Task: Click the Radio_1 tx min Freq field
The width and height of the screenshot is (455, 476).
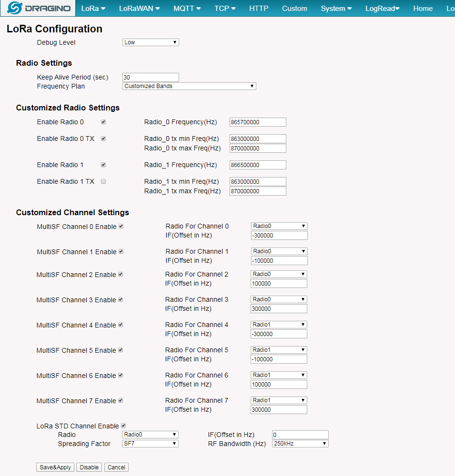Action: [258, 181]
